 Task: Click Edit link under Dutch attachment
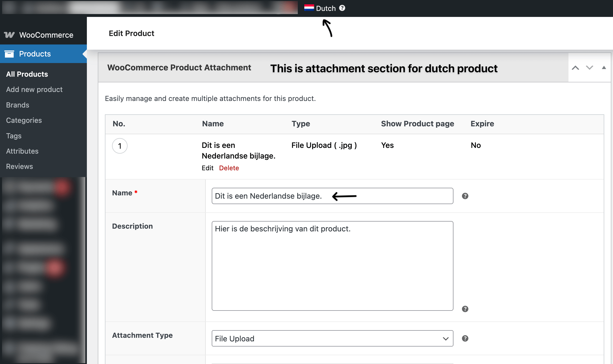(x=207, y=168)
